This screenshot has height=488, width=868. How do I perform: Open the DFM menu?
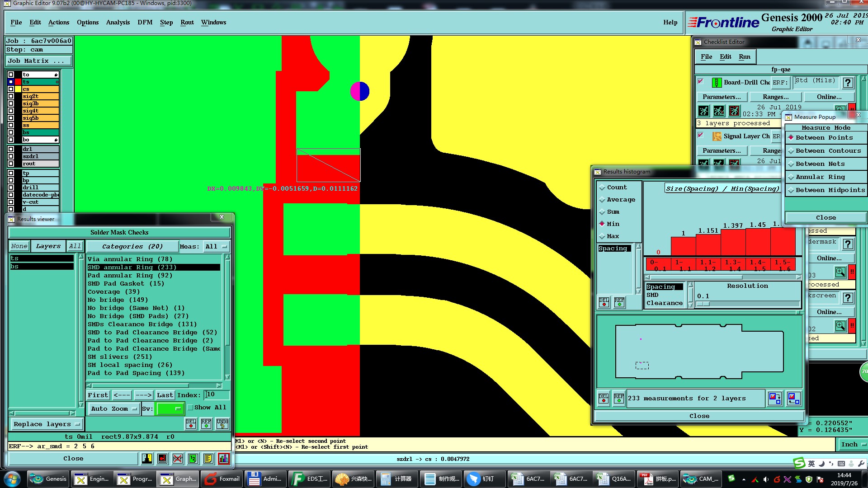(145, 22)
